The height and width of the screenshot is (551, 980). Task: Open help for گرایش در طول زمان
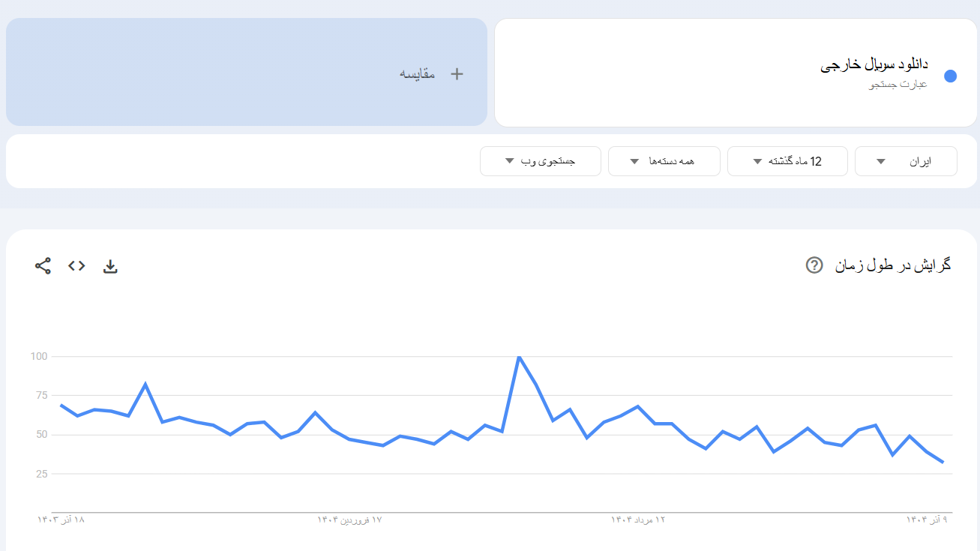[814, 265]
